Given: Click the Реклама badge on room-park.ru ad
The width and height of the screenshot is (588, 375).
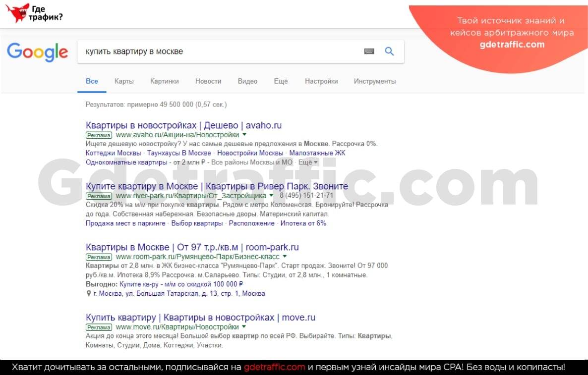Looking at the screenshot, I should pos(99,257).
